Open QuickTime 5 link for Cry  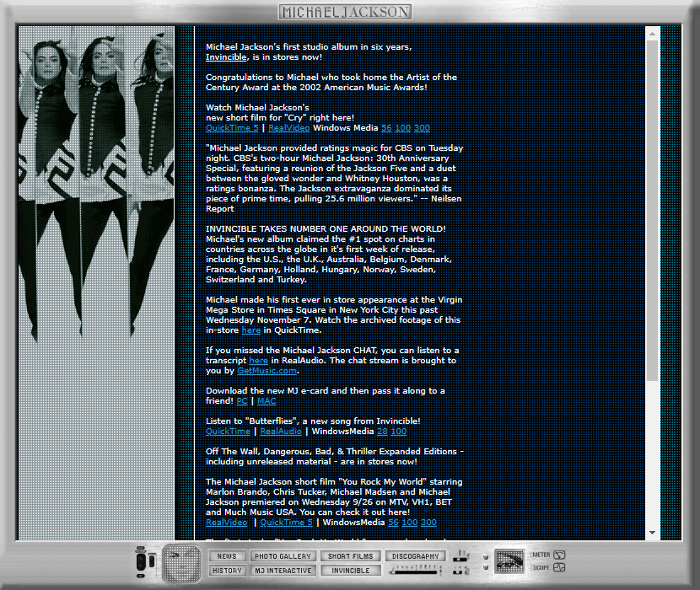(x=232, y=128)
